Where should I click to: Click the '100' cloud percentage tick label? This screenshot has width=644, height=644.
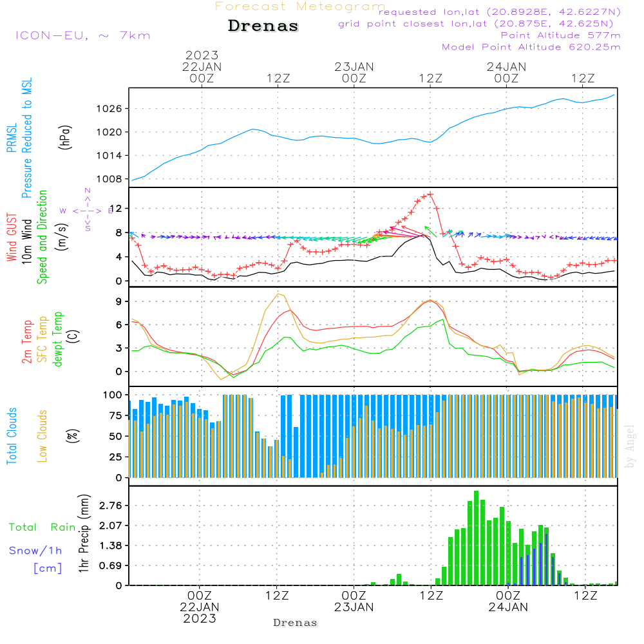point(113,395)
